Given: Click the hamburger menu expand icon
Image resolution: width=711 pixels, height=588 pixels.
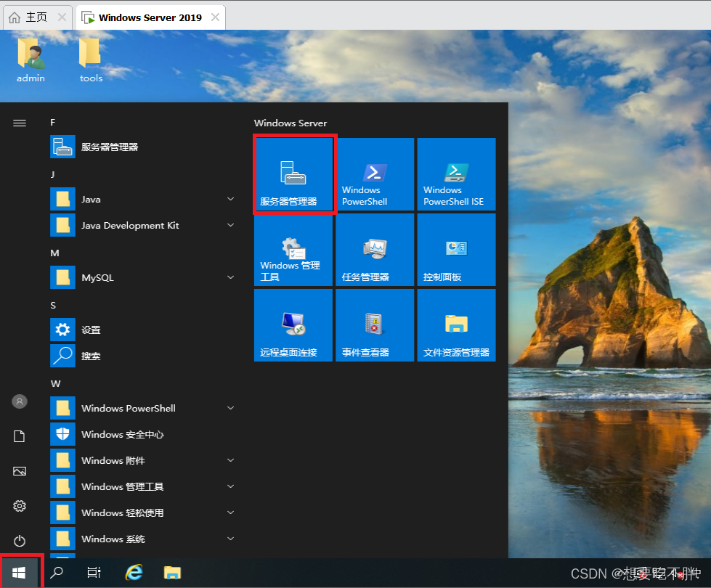Looking at the screenshot, I should point(20,123).
